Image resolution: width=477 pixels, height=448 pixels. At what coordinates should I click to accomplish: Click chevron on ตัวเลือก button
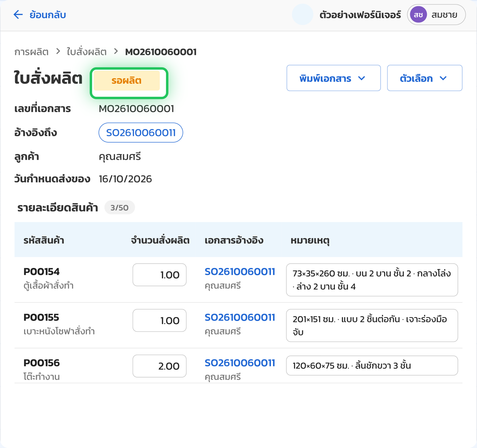443,78
